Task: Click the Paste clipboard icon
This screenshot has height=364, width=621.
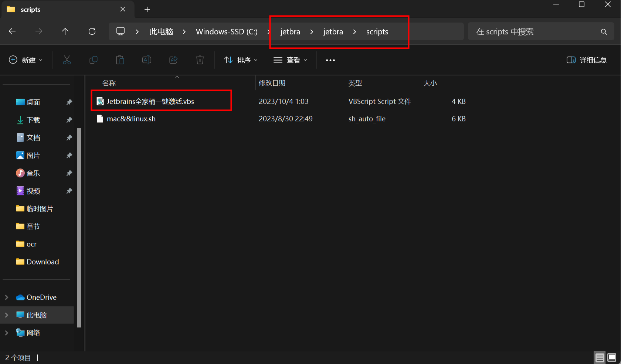Action: click(x=120, y=60)
